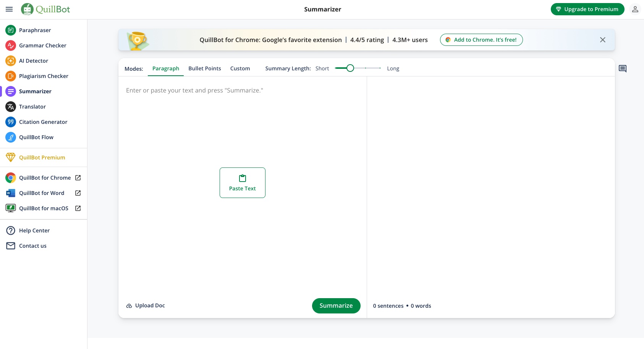Click the Word icon in sidebar
Image resolution: width=644 pixels, height=349 pixels.
coord(11,193)
